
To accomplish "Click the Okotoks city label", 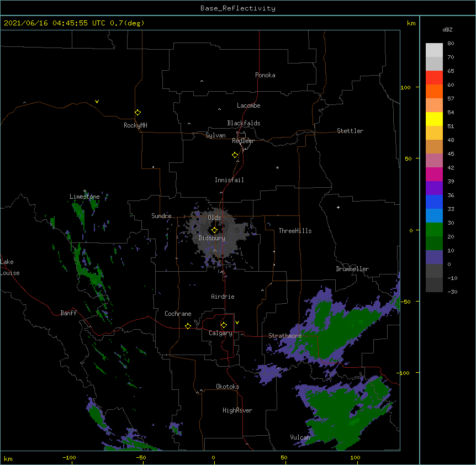I will pyautogui.click(x=228, y=387).
